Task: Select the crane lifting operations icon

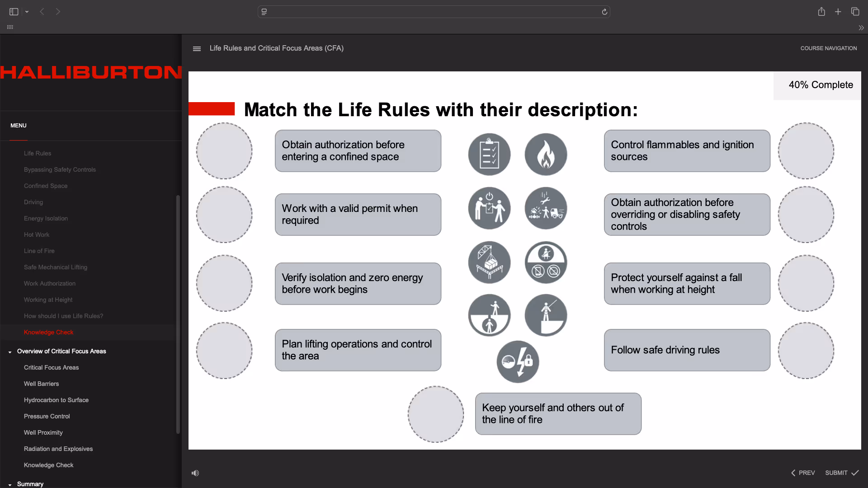Action: (489, 263)
